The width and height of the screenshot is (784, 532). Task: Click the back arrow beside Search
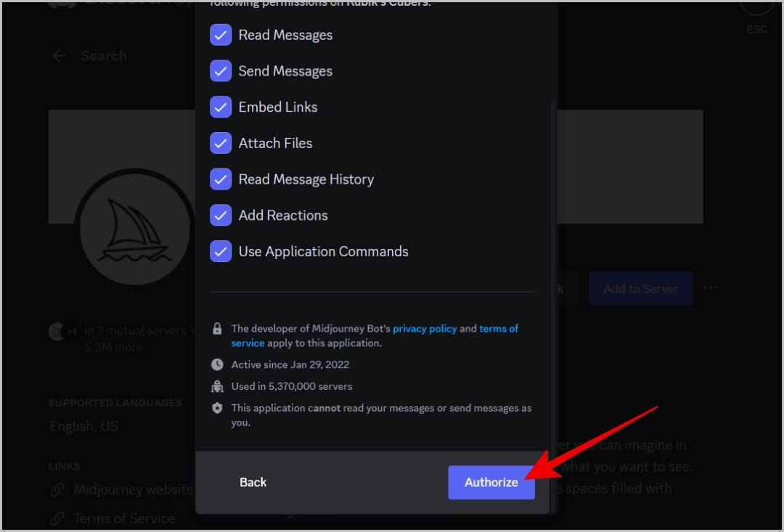[x=60, y=55]
